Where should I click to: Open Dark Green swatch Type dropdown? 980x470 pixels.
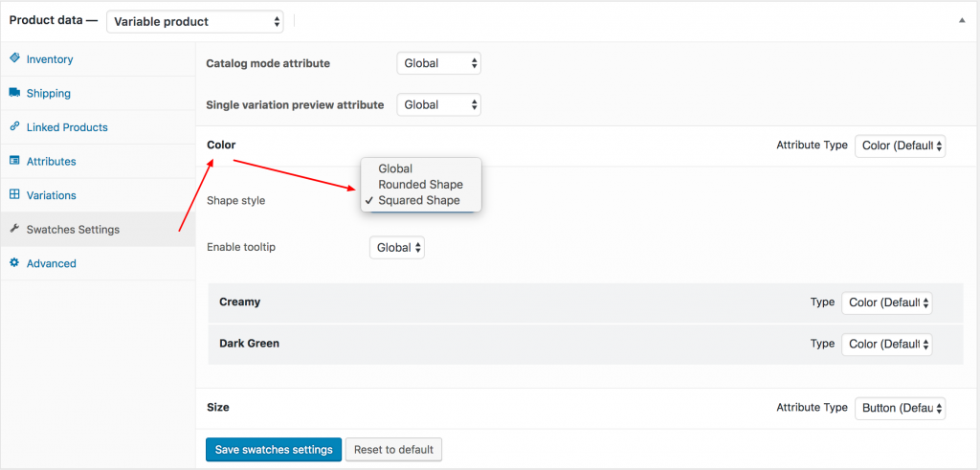point(886,344)
